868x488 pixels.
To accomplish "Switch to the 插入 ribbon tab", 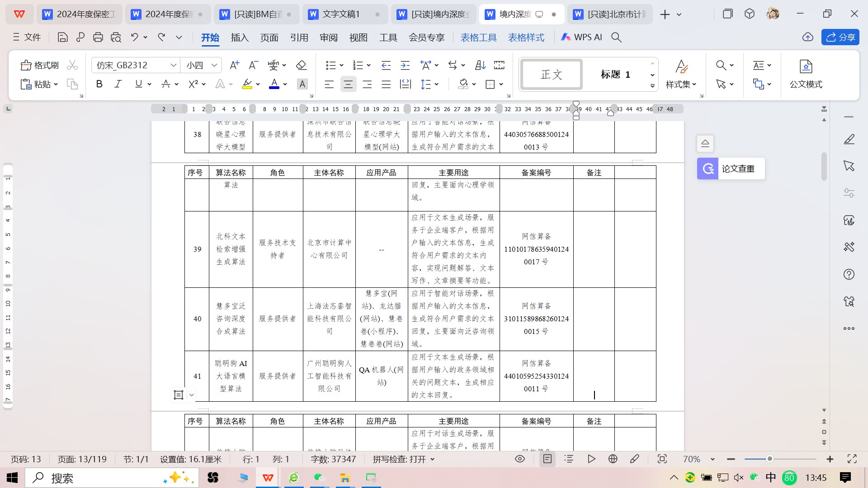I will tap(240, 37).
